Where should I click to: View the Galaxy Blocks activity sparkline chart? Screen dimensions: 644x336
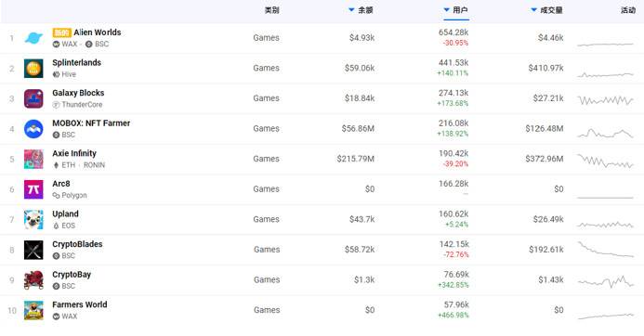[605, 99]
